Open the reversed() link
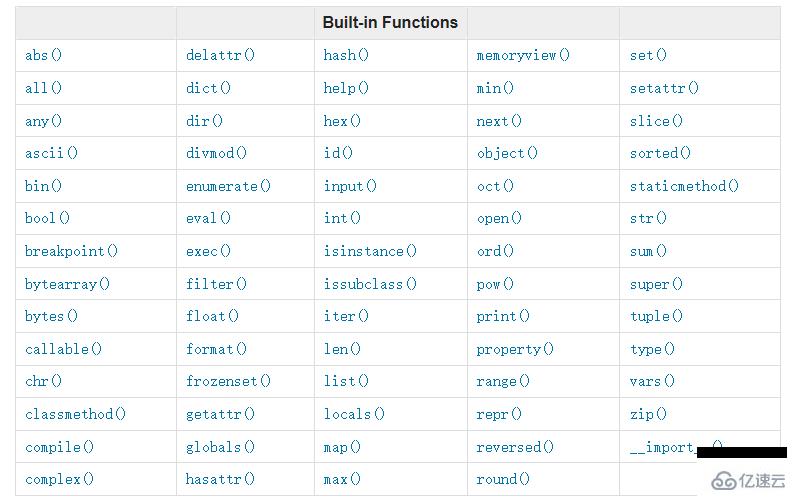Screen dimensions: 797x502 515,447
